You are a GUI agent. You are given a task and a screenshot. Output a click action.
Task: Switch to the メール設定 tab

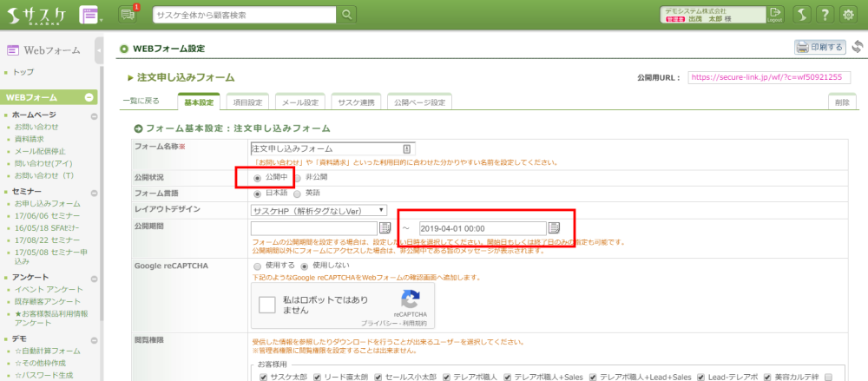[x=300, y=102]
